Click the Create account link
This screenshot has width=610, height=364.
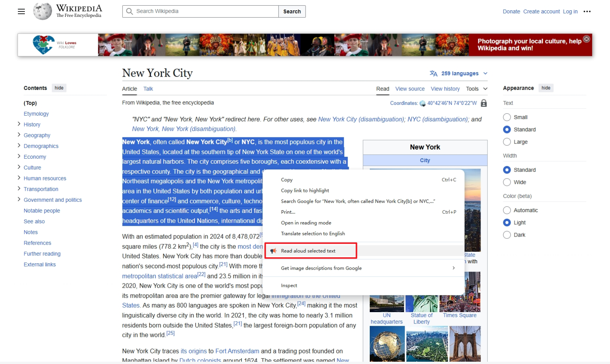(x=542, y=11)
